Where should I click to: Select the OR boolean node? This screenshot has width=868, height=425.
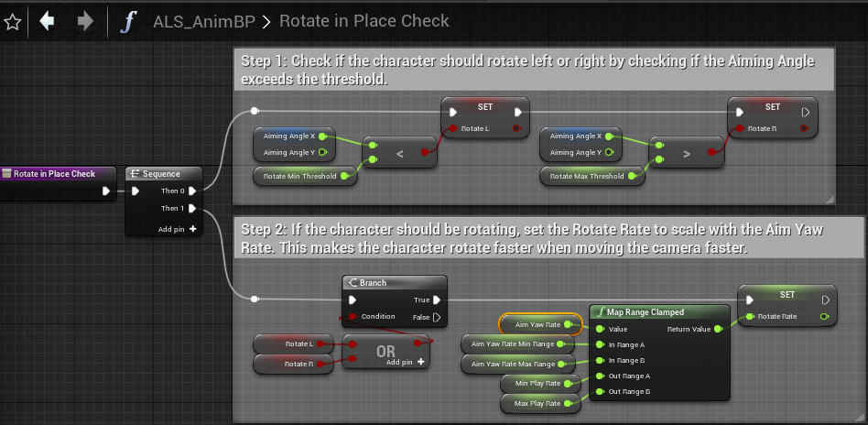click(385, 352)
